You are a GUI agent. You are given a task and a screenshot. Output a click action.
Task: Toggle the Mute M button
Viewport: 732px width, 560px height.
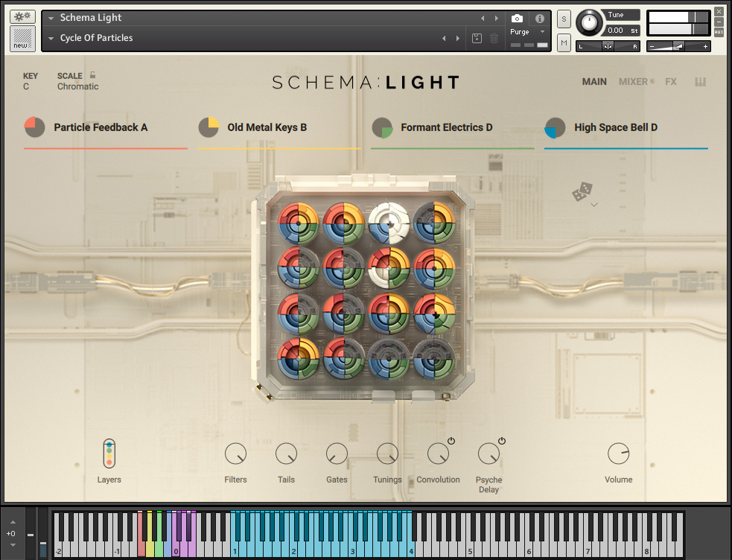(564, 43)
